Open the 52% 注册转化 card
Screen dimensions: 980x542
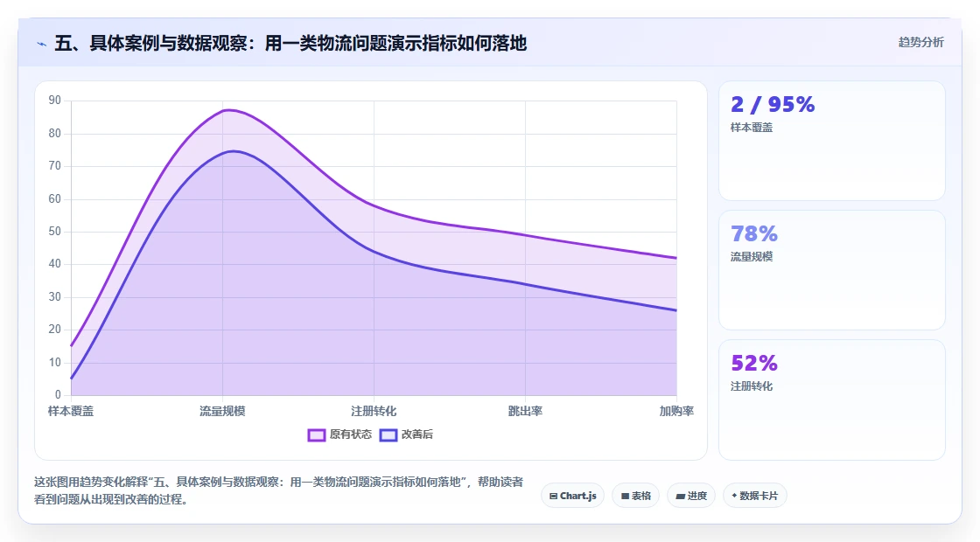[x=832, y=400]
